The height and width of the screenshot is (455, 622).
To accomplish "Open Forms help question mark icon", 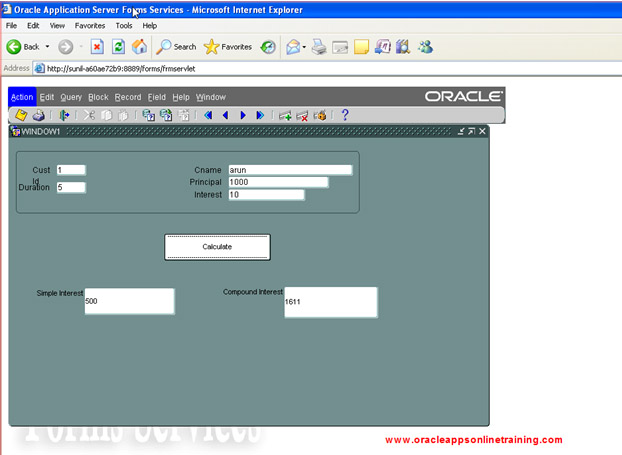I will tap(345, 115).
